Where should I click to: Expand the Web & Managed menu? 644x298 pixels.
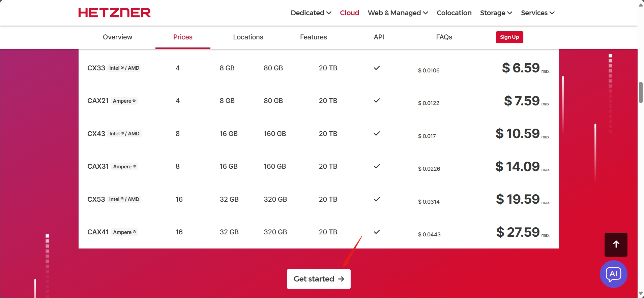[398, 13]
